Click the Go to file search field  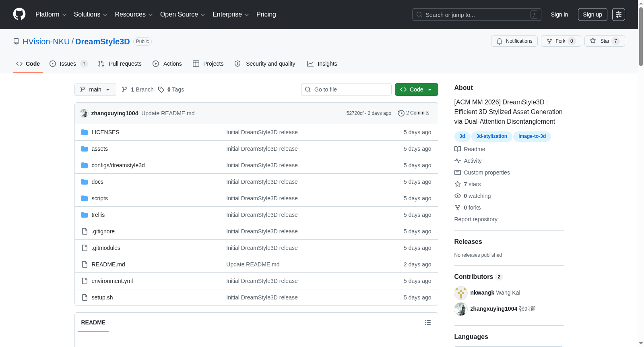click(346, 89)
